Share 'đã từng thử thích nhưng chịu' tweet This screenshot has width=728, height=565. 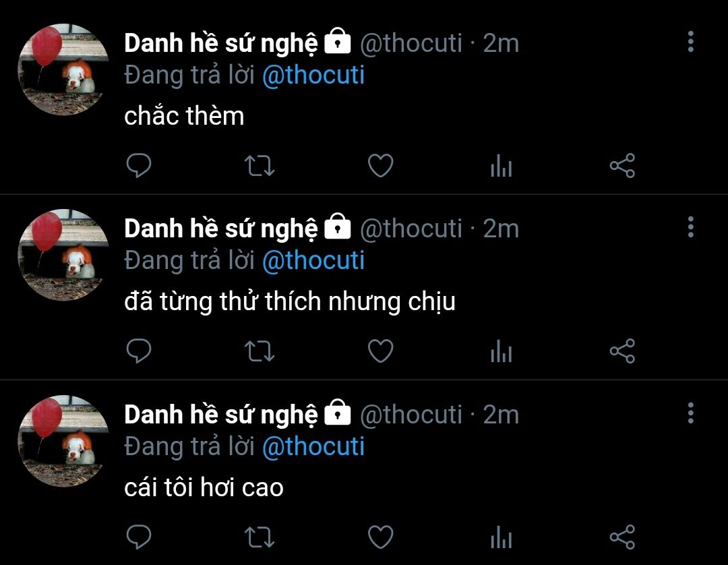(x=622, y=351)
